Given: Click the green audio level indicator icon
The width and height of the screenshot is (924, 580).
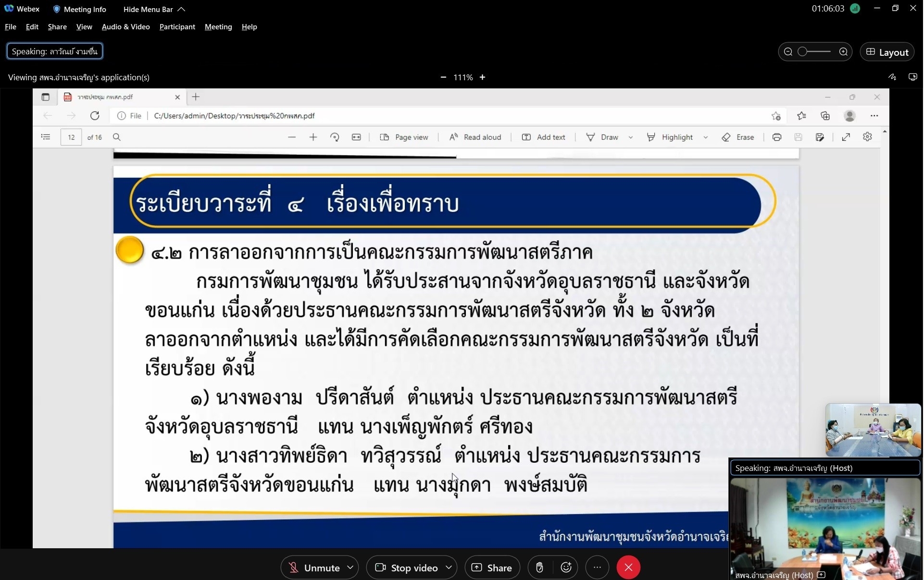Looking at the screenshot, I should pyautogui.click(x=855, y=9).
